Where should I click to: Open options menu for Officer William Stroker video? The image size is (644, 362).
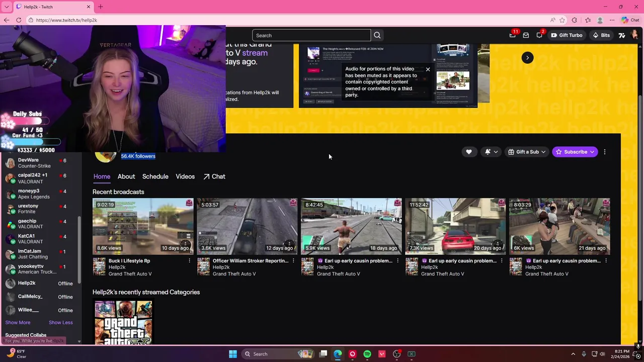[293, 261]
